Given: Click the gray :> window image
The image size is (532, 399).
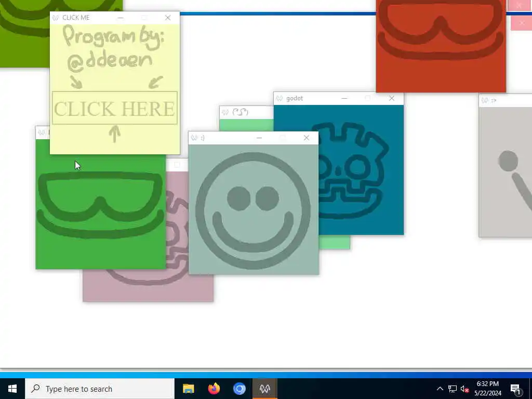Looking at the screenshot, I should click(x=505, y=172).
